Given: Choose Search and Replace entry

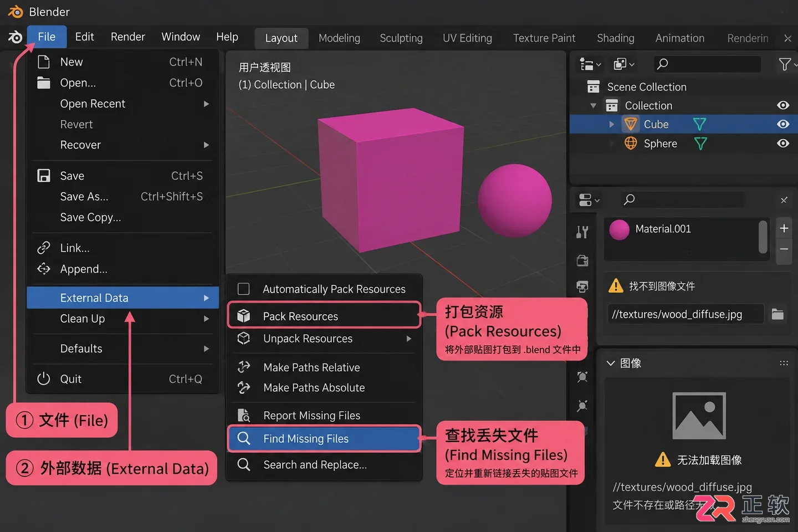Looking at the screenshot, I should [325, 464].
